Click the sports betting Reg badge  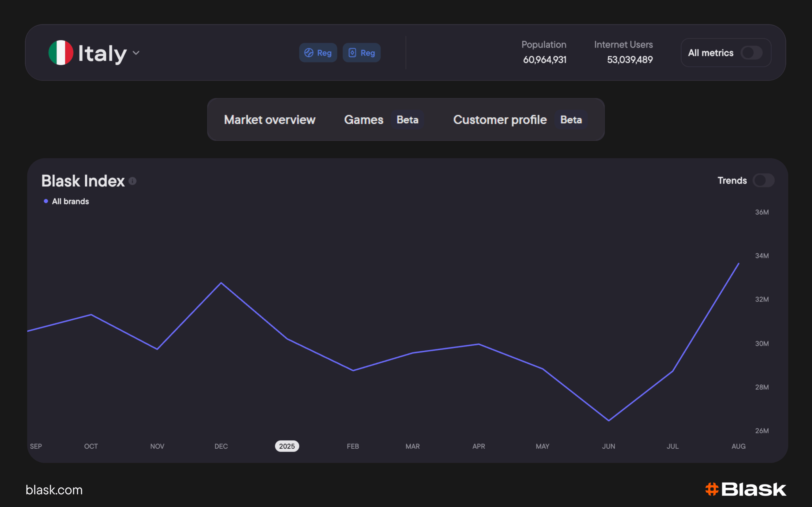(x=318, y=53)
